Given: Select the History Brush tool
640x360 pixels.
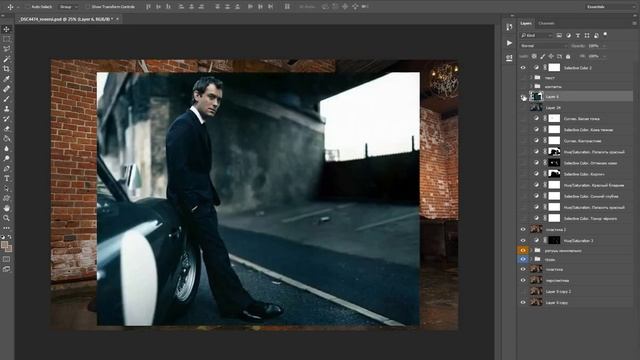Looking at the screenshot, I should pyautogui.click(x=7, y=119).
